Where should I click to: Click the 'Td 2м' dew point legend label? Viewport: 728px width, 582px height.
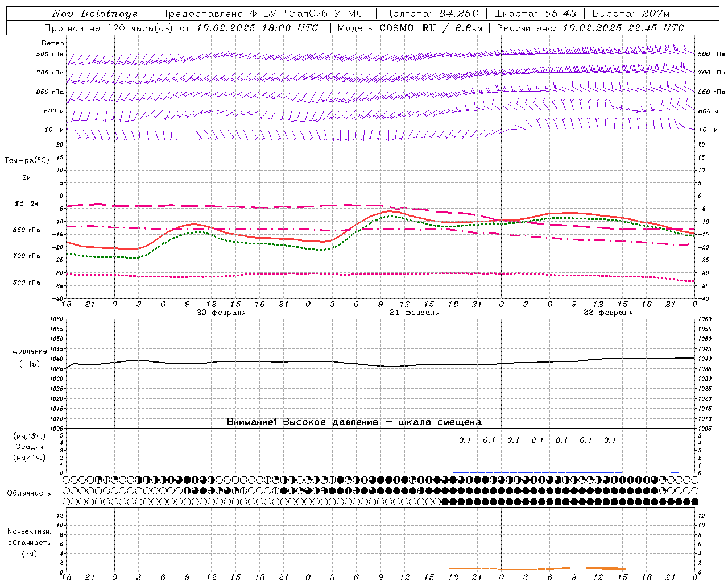pyautogui.click(x=27, y=203)
